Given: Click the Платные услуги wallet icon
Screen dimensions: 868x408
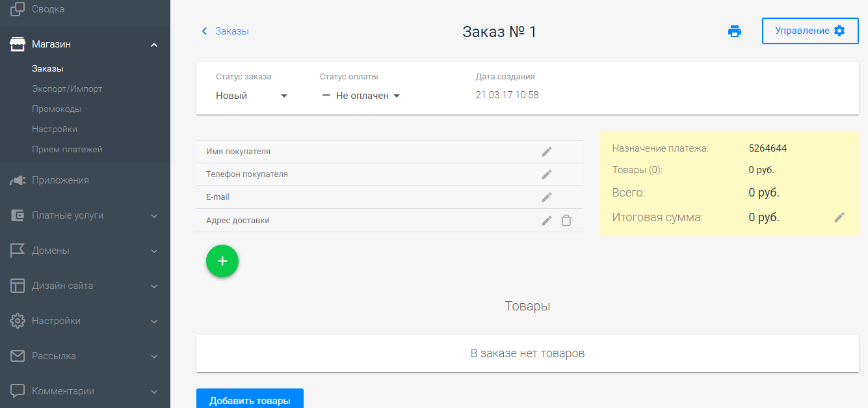Looking at the screenshot, I should [18, 215].
